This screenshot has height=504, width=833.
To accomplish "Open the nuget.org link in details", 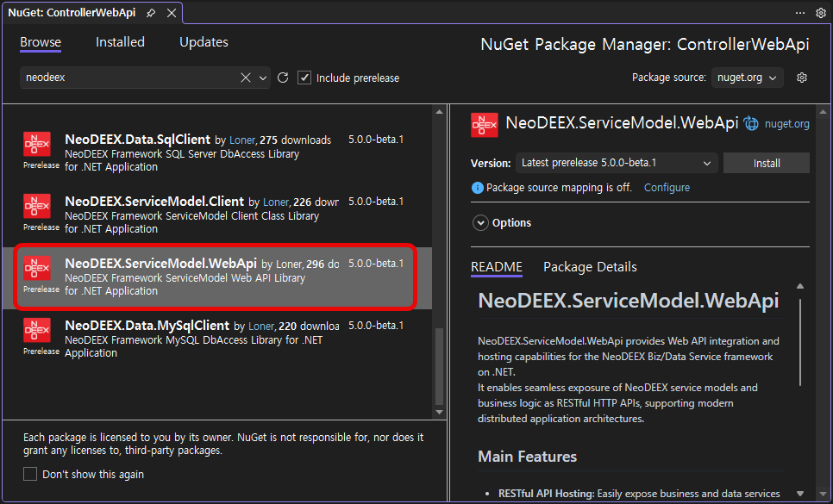I will pos(786,124).
